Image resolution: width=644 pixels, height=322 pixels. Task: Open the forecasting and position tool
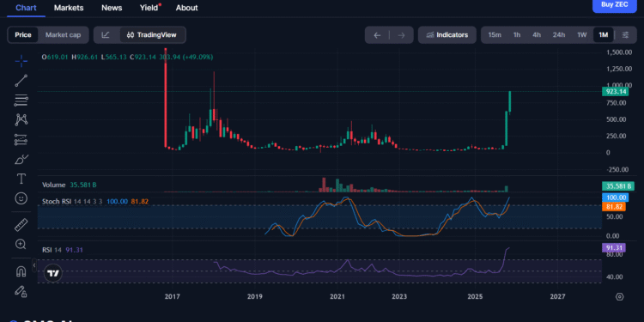(21, 139)
